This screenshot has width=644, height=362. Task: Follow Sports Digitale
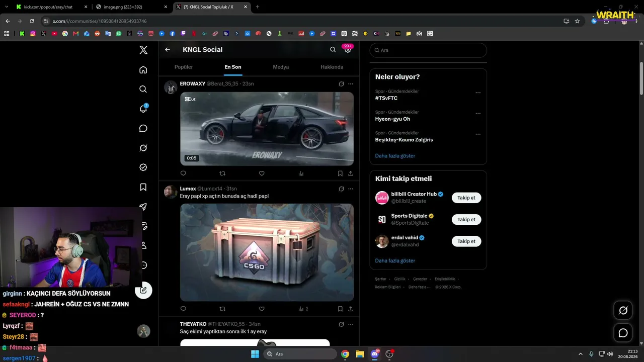click(x=466, y=220)
